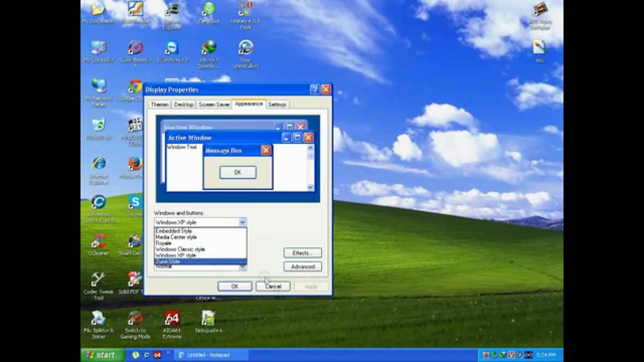Open the My Network Places desktop icon
Image resolution: width=644 pixels, height=362 pixels.
click(99, 93)
